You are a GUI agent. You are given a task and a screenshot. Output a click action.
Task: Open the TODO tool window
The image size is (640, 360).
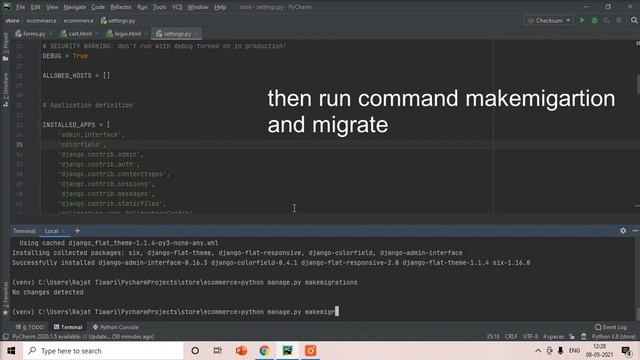[x=29, y=327]
